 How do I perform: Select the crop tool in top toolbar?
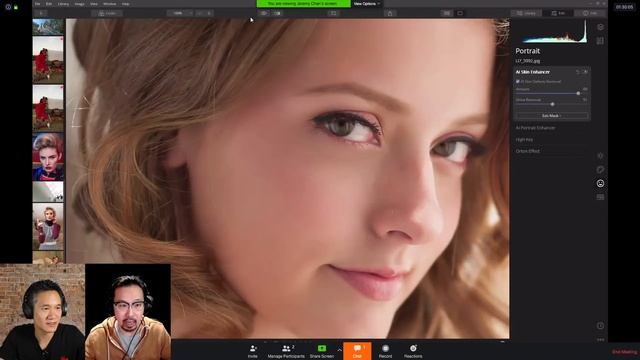pyautogui.click(x=333, y=13)
